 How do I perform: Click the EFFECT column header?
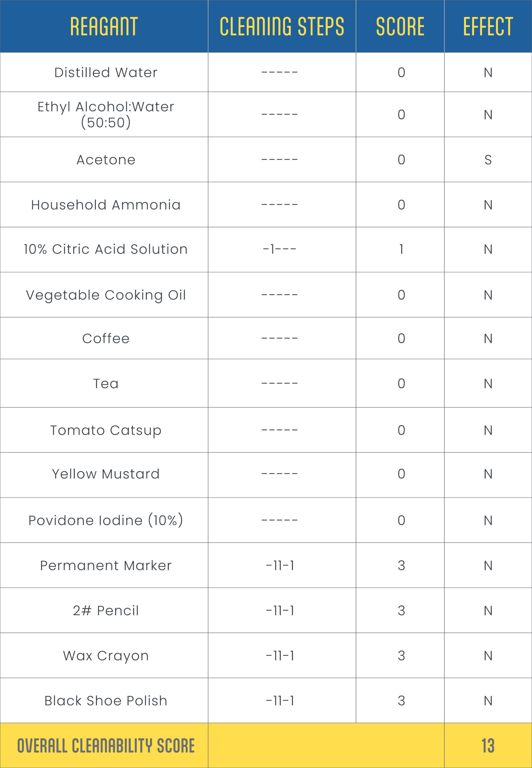click(x=488, y=26)
